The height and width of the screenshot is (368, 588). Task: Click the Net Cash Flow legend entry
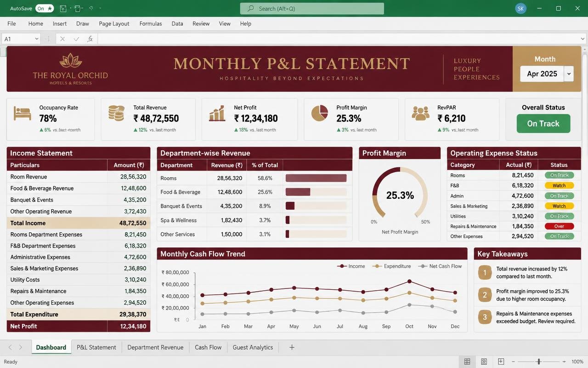click(440, 266)
